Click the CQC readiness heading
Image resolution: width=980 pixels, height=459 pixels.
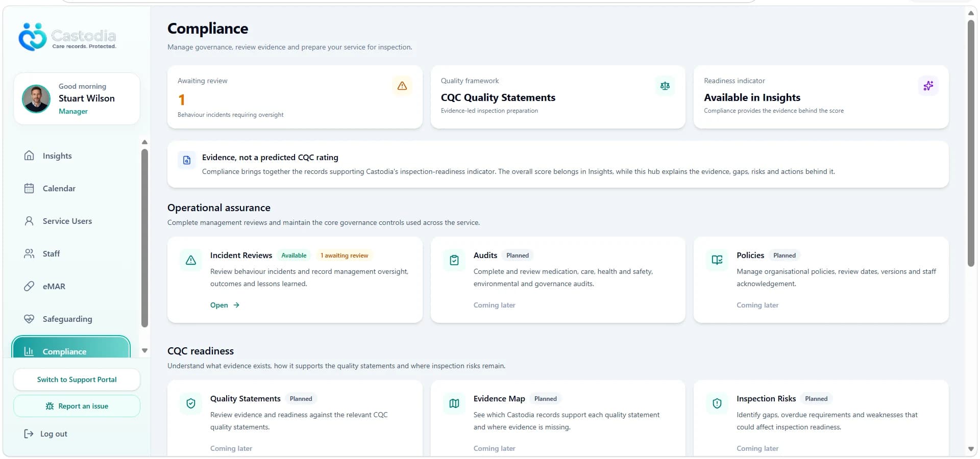(x=201, y=351)
